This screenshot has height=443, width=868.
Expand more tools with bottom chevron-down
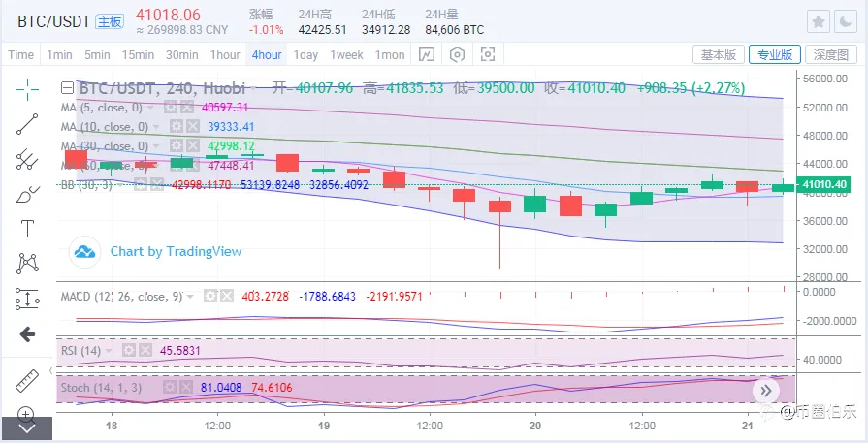pyautogui.click(x=26, y=428)
